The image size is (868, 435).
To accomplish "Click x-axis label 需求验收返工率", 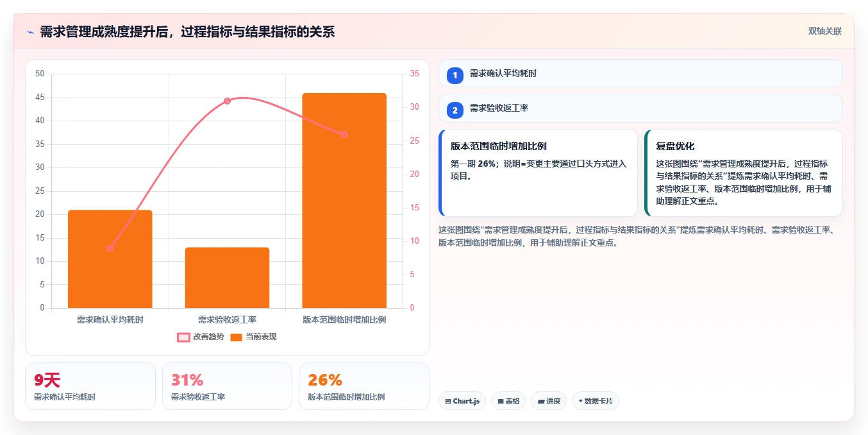I will [227, 320].
